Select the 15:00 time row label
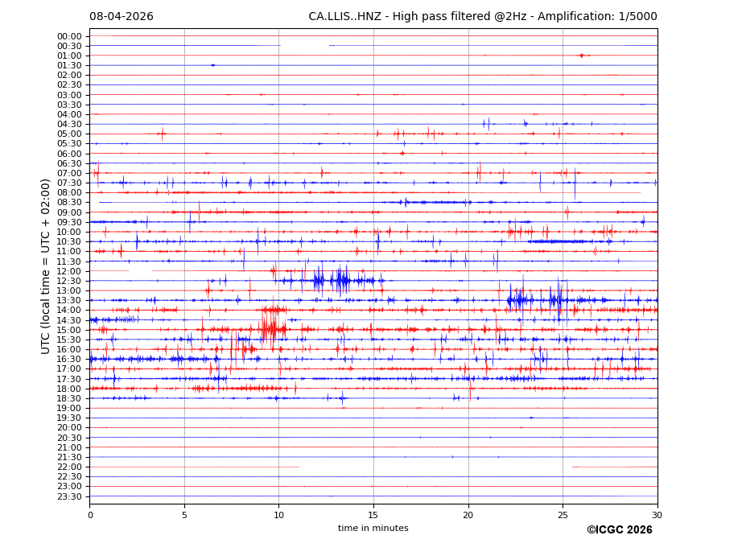The height and width of the screenshot is (560, 746). pos(69,330)
